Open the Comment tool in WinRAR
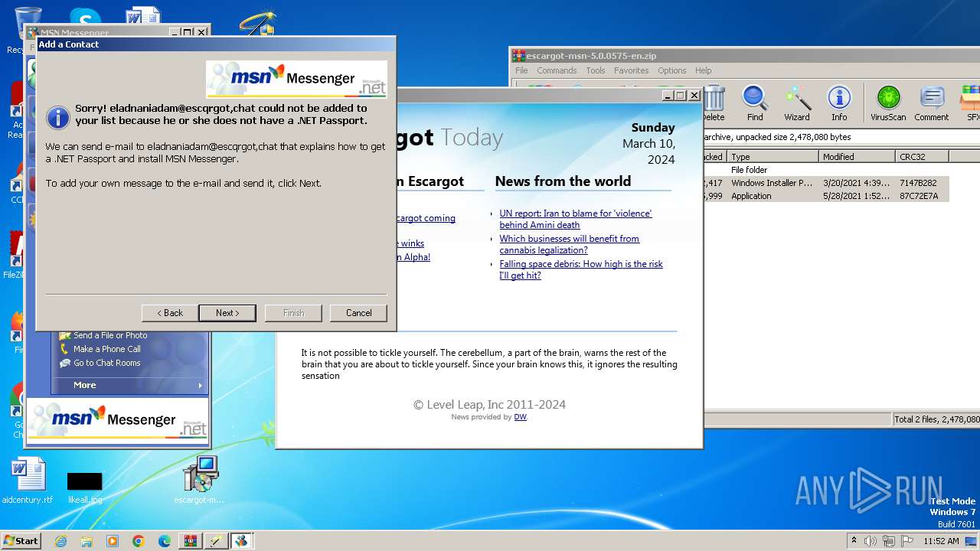Screen dimensions: 980x551 (931, 103)
